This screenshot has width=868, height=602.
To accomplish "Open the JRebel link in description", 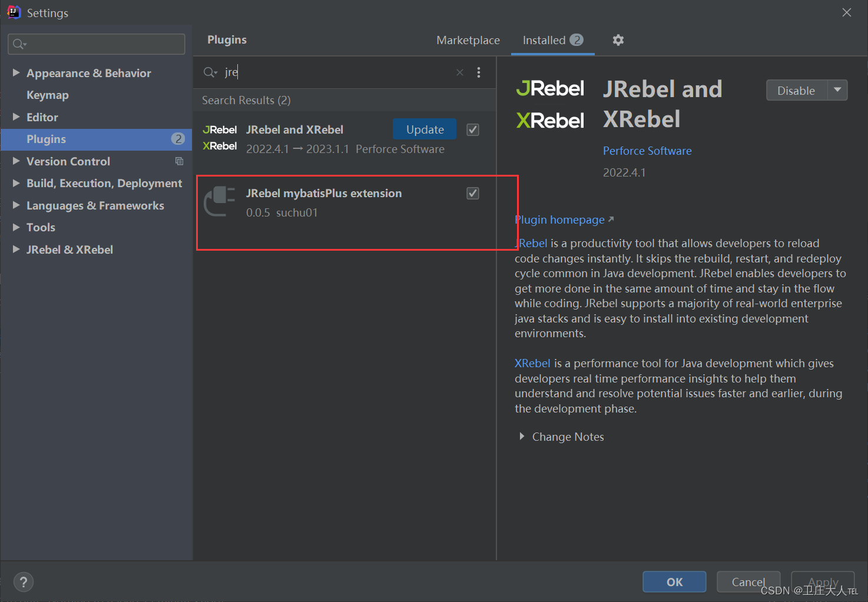I will point(531,243).
